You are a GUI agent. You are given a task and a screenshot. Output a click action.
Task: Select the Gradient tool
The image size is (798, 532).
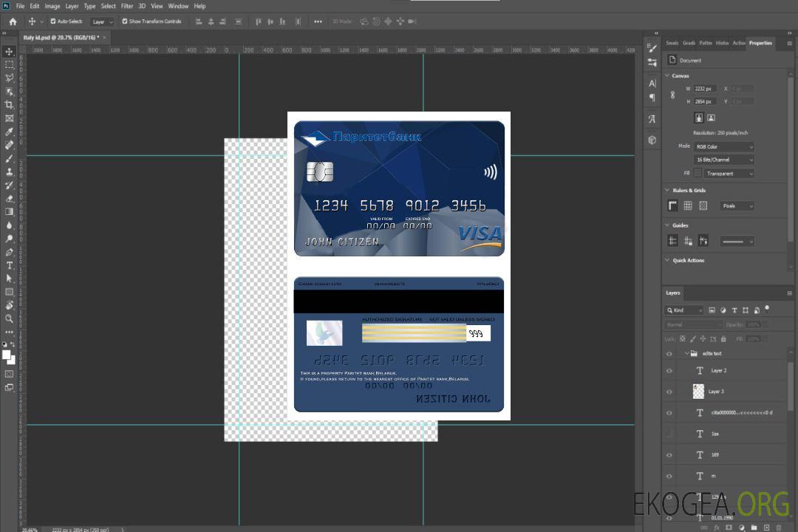pyautogui.click(x=9, y=212)
